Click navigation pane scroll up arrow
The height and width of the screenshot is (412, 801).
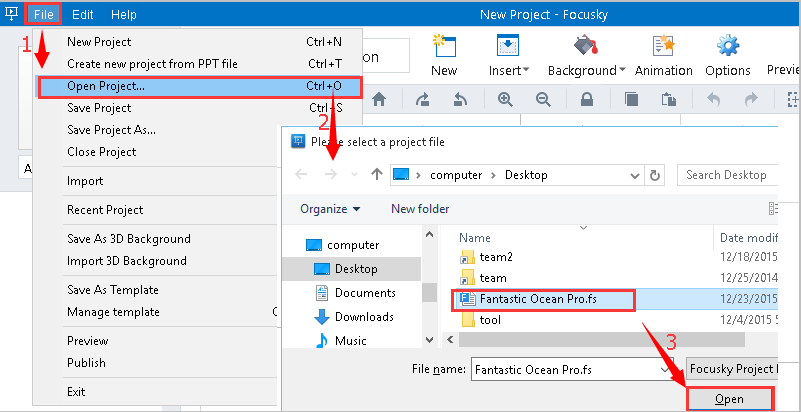(x=430, y=234)
